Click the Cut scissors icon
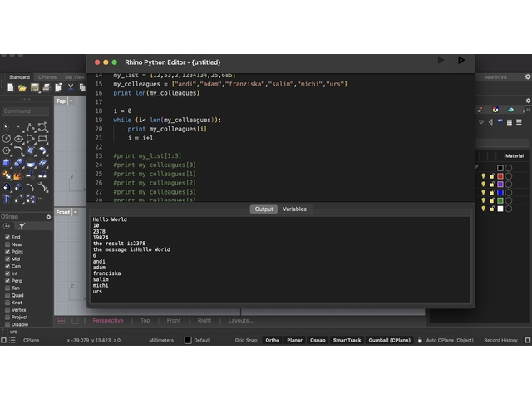 [x=71, y=88]
